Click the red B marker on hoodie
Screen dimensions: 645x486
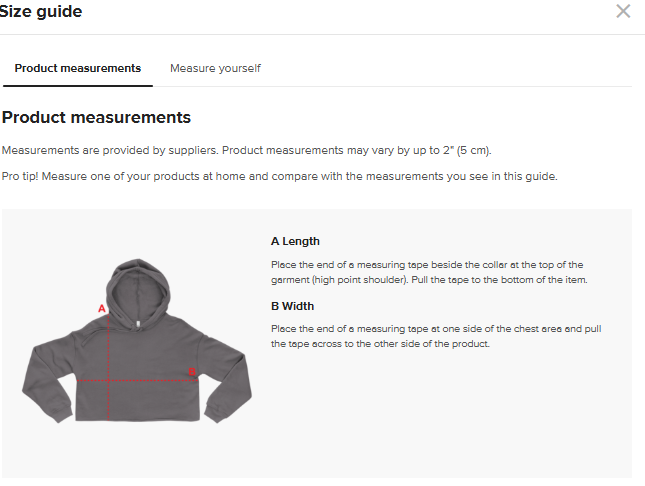pos(192,372)
